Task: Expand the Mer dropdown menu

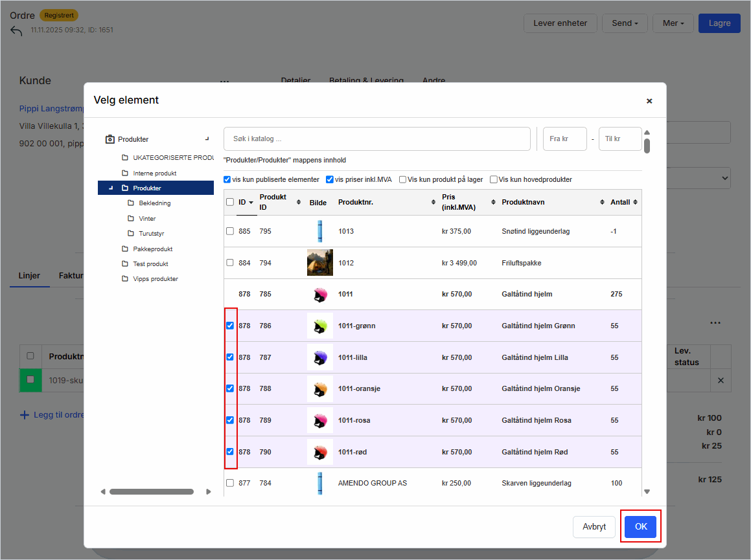Action: point(673,23)
